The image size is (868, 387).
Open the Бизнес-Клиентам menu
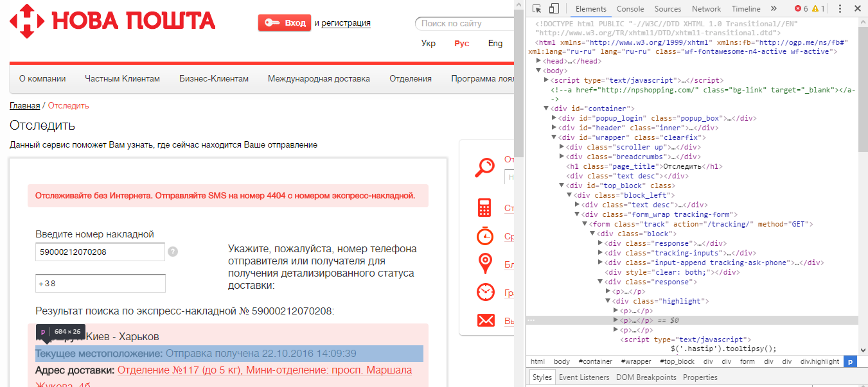(x=214, y=79)
